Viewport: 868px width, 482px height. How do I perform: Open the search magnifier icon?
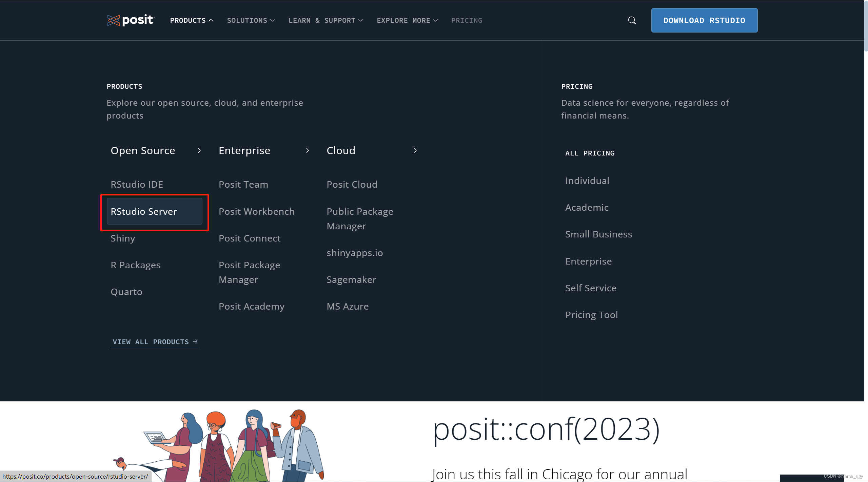click(x=632, y=20)
